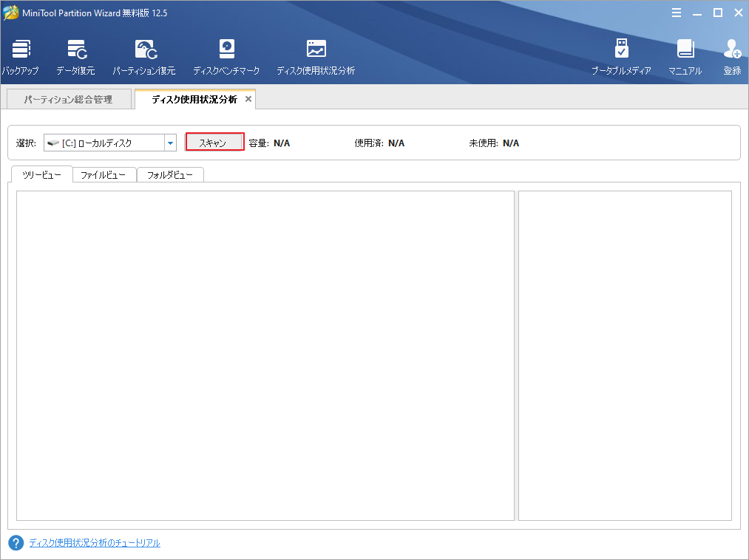The height and width of the screenshot is (560, 749).
Task: Open ディスク使用状況分析のチュートリアル link
Action: [95, 543]
